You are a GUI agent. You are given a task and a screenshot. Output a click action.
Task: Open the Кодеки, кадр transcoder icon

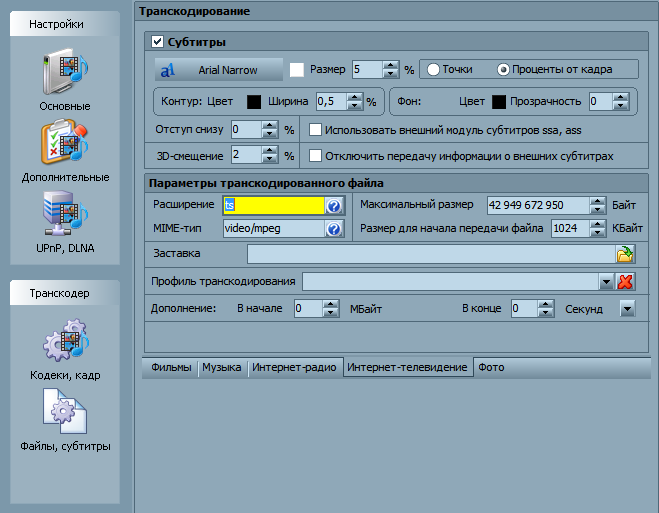click(65, 345)
